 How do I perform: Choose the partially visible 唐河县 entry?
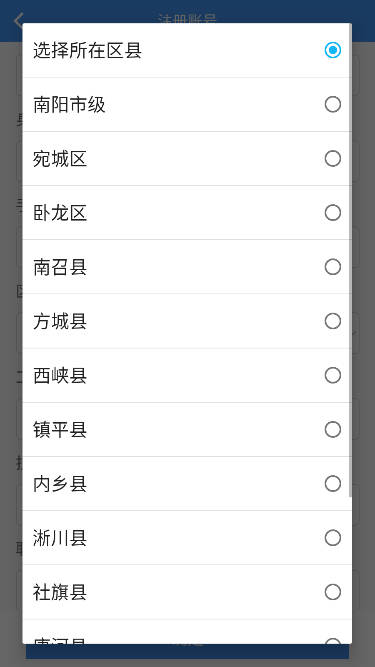click(x=187, y=632)
